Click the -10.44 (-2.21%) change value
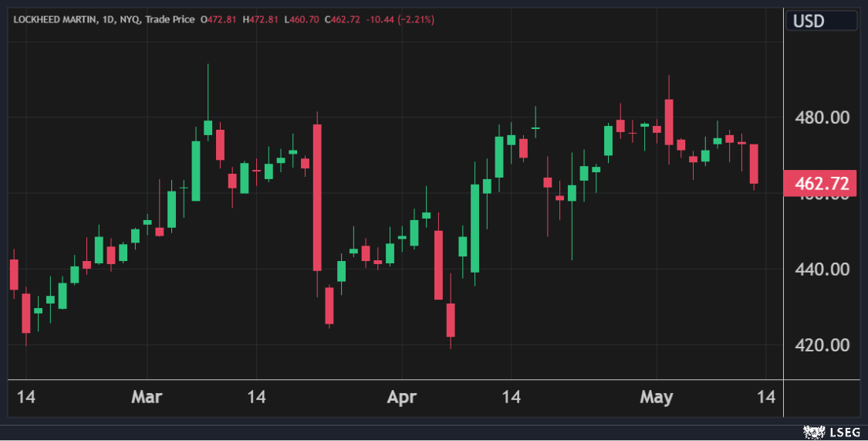This screenshot has width=868, height=441. (x=404, y=19)
